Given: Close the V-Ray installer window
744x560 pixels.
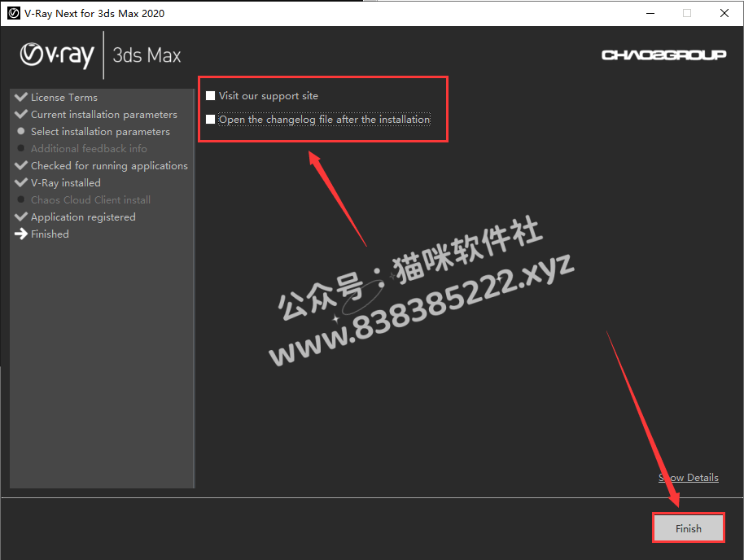Looking at the screenshot, I should [724, 13].
